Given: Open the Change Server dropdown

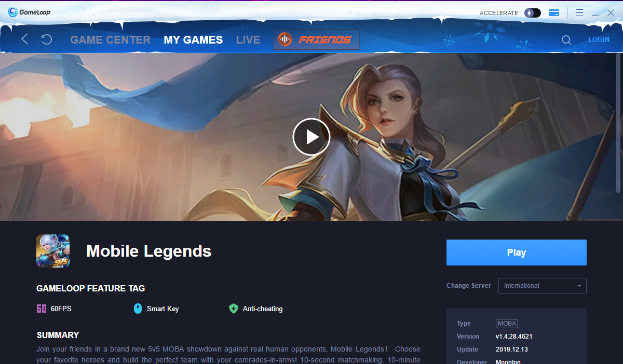Looking at the screenshot, I should click(x=543, y=286).
